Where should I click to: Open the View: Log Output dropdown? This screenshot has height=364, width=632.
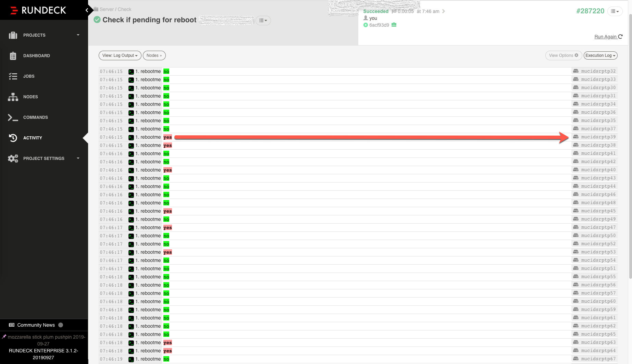(120, 55)
